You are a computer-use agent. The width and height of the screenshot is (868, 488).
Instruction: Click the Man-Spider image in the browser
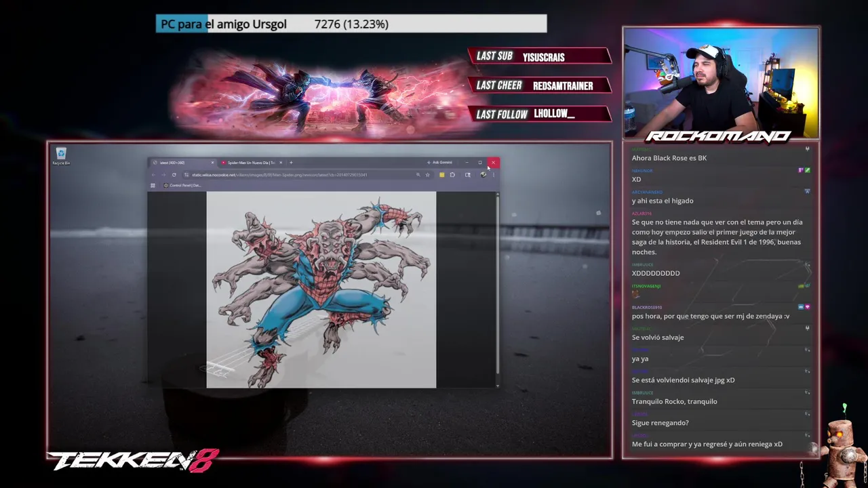pos(321,289)
